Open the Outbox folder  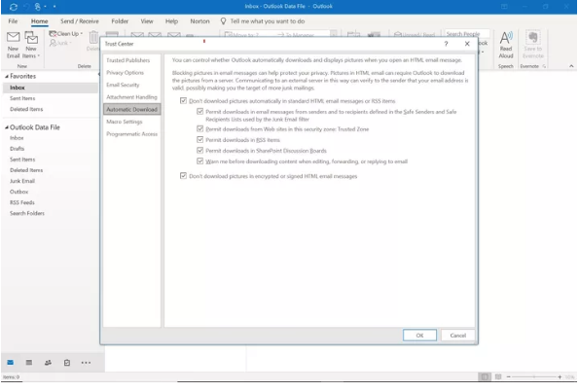coord(18,192)
